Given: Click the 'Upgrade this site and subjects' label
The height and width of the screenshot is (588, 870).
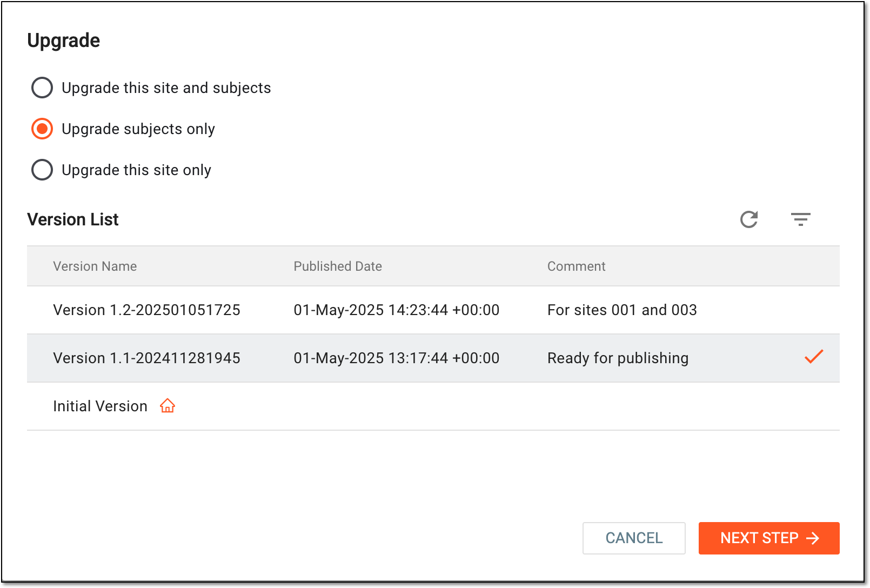Looking at the screenshot, I should coord(166,88).
